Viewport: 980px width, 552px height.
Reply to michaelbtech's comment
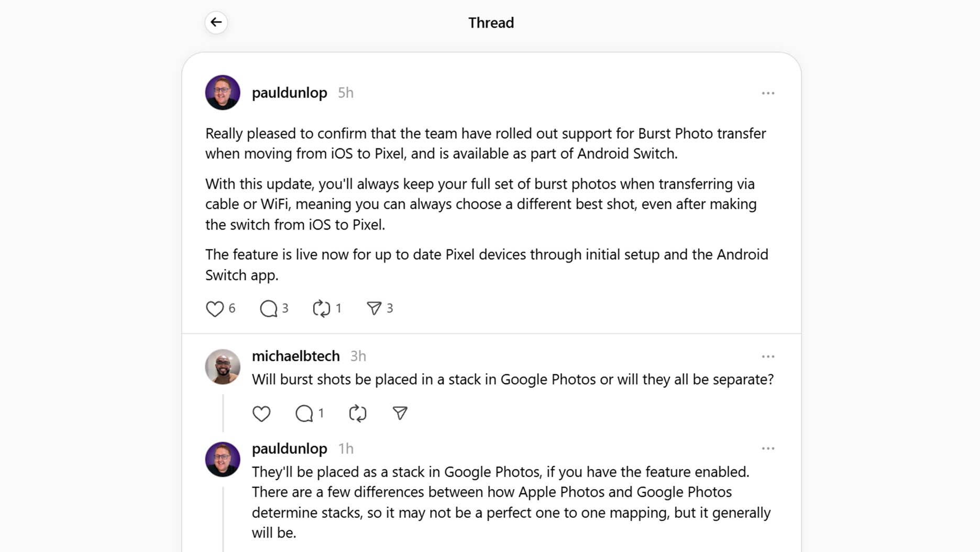304,414
